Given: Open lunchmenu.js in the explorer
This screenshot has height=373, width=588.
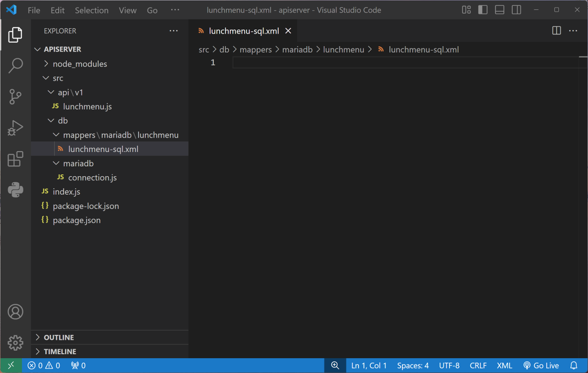Looking at the screenshot, I should point(110,106).
